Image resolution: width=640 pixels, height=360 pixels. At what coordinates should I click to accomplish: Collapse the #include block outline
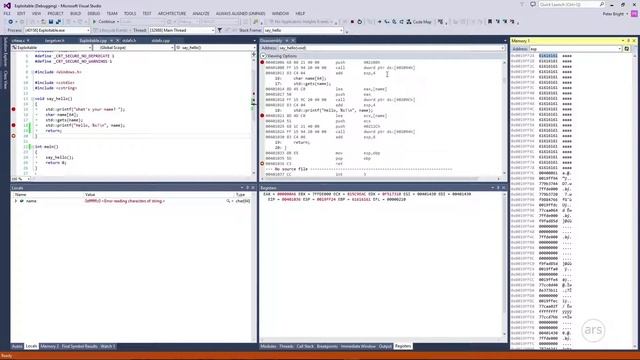[33, 72]
